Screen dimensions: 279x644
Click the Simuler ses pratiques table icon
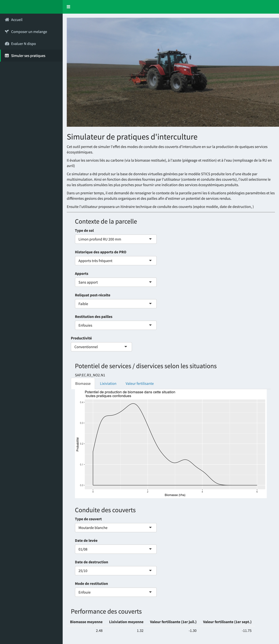coord(7,56)
